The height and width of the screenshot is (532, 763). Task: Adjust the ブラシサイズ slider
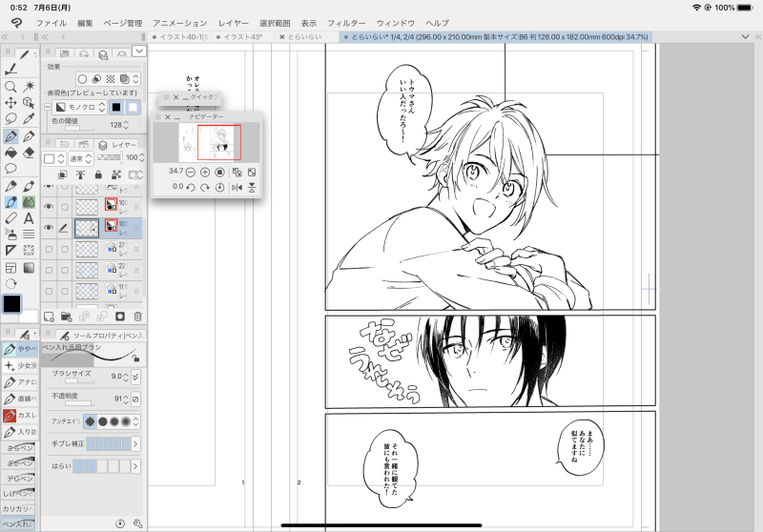[79, 381]
